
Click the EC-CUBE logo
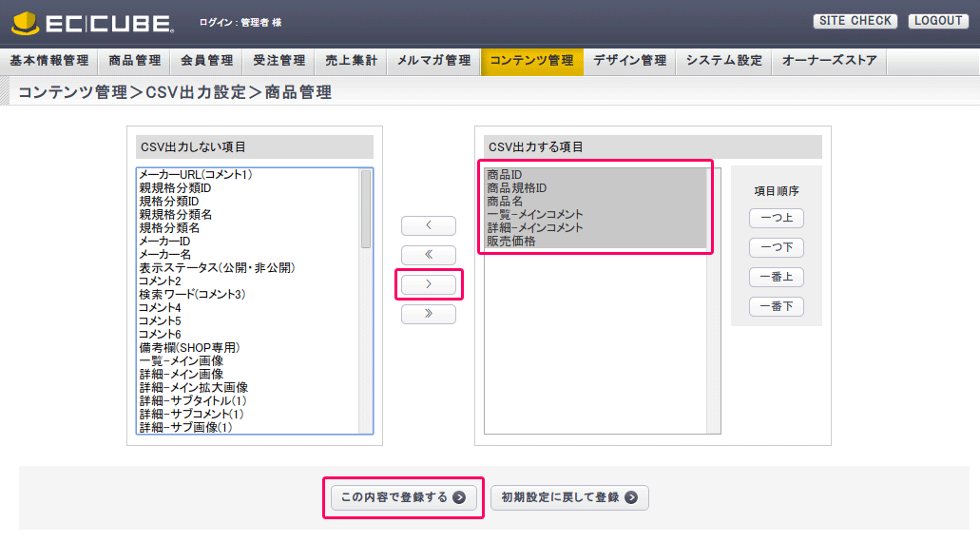pyautogui.click(x=92, y=23)
